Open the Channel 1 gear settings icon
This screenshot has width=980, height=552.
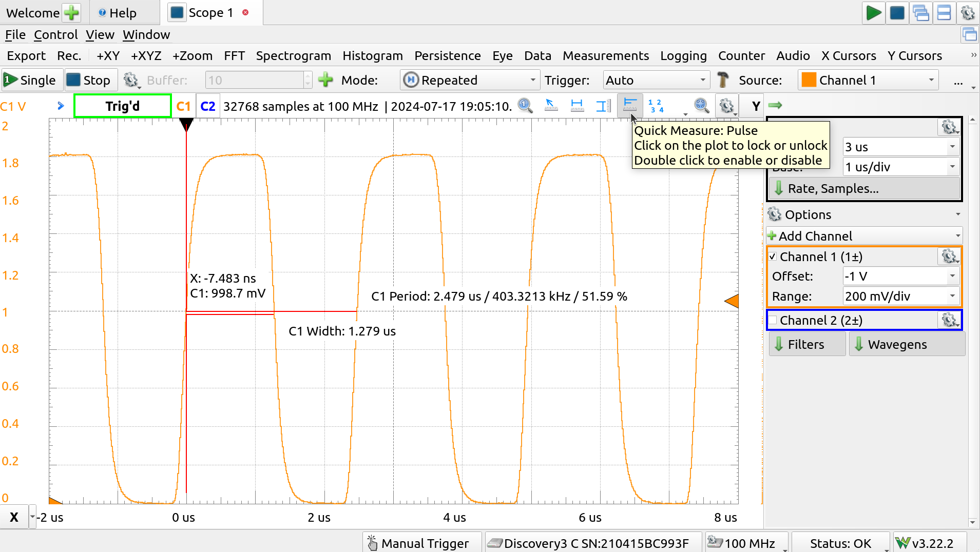(949, 256)
